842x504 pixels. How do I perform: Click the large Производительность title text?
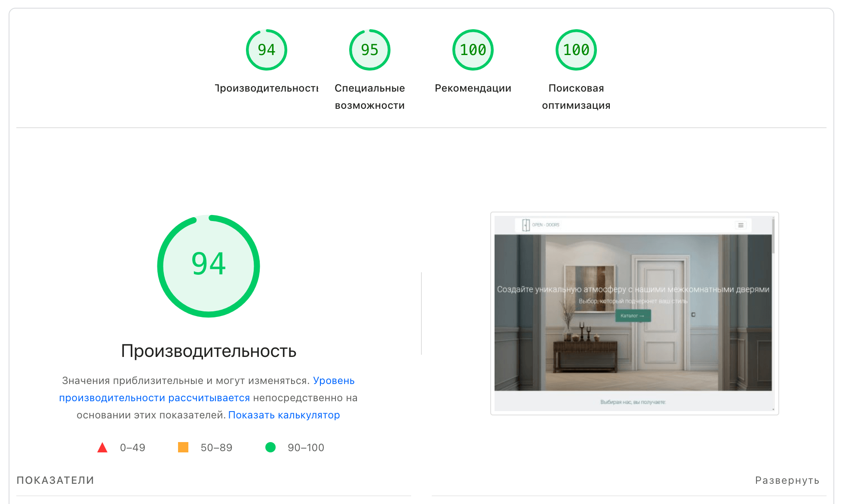tap(209, 351)
